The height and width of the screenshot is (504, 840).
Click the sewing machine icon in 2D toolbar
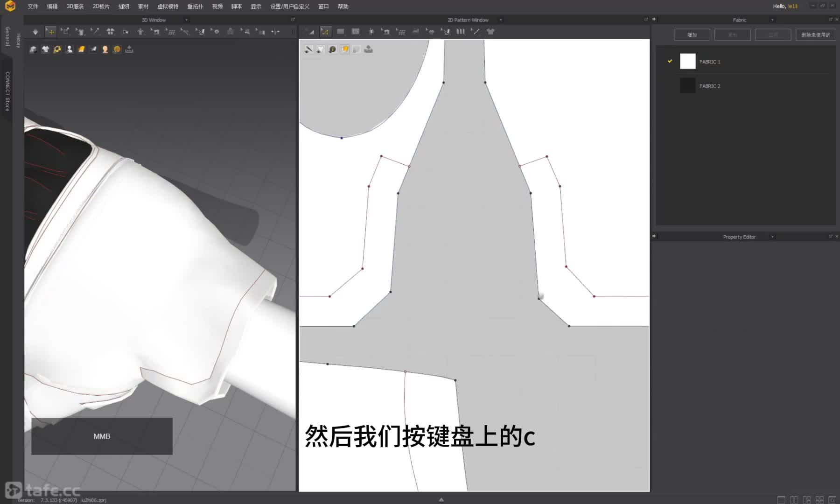coord(385,32)
